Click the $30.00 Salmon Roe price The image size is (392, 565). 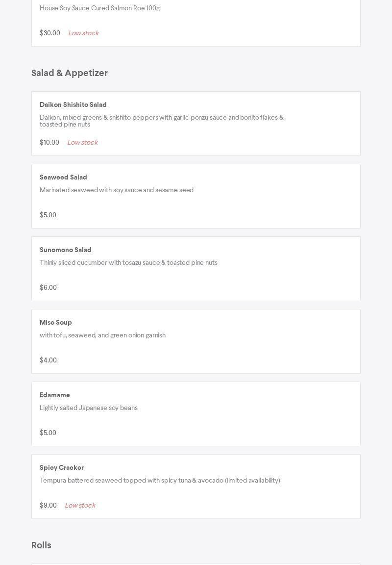click(x=49, y=33)
